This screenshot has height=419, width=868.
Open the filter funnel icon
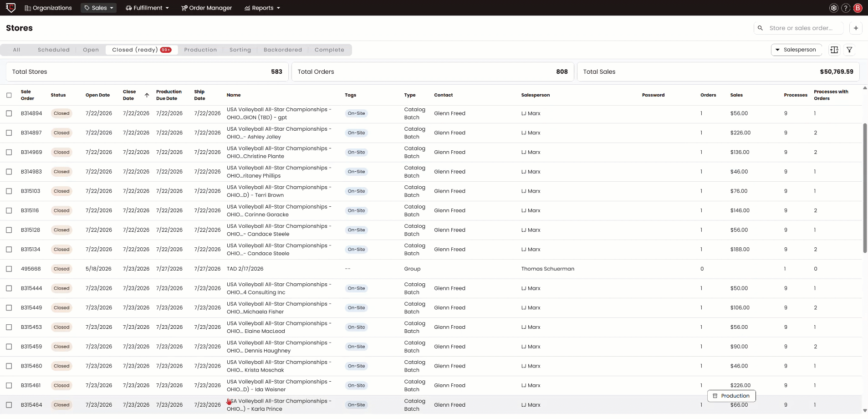pos(849,50)
